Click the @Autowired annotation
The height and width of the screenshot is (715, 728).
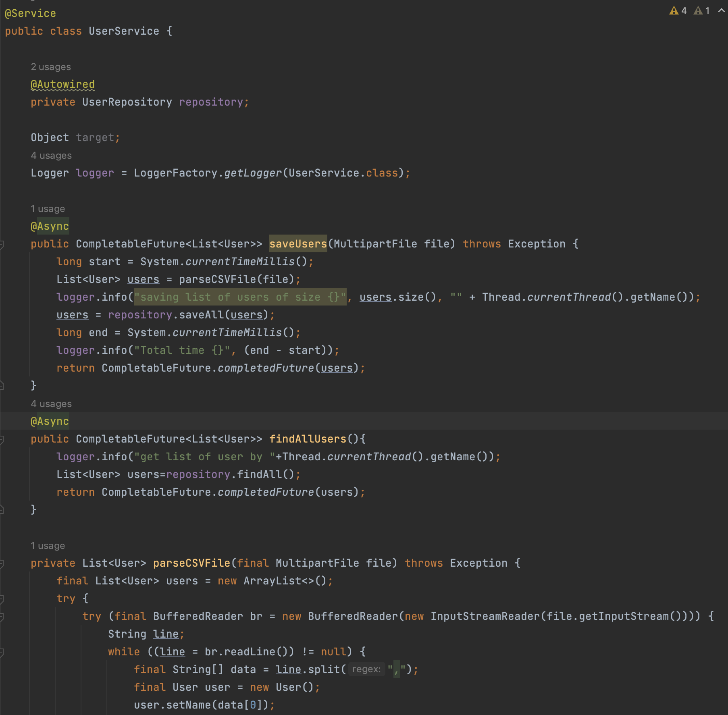[x=63, y=84]
